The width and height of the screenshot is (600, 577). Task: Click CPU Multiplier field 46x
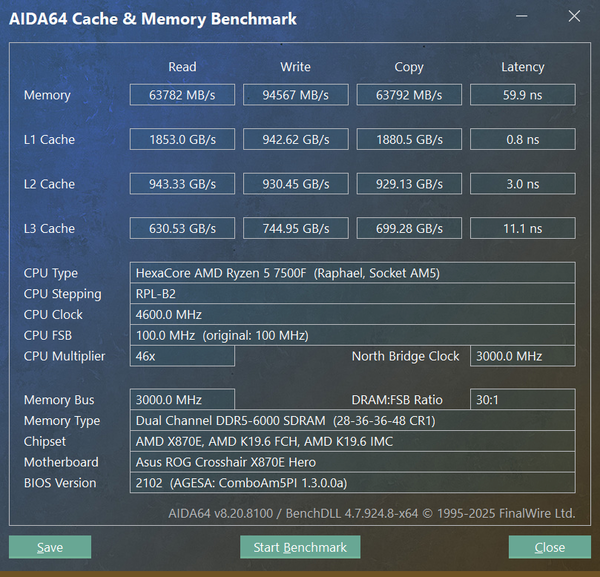pyautogui.click(x=182, y=356)
